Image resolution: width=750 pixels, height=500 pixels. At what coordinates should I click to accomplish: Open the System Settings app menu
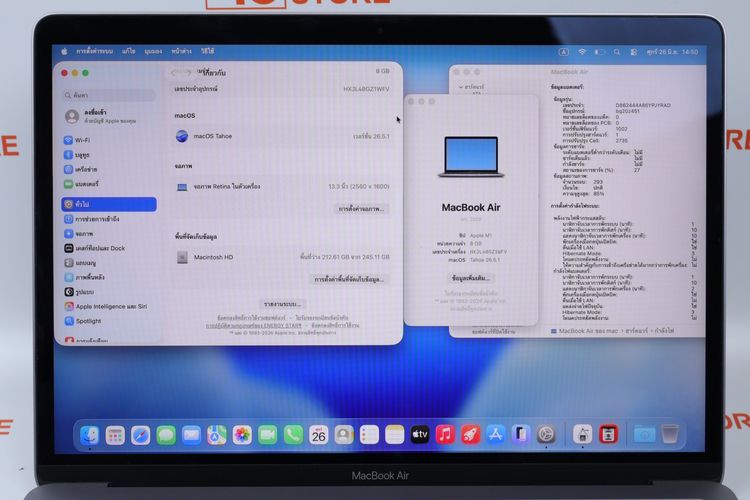[95, 51]
